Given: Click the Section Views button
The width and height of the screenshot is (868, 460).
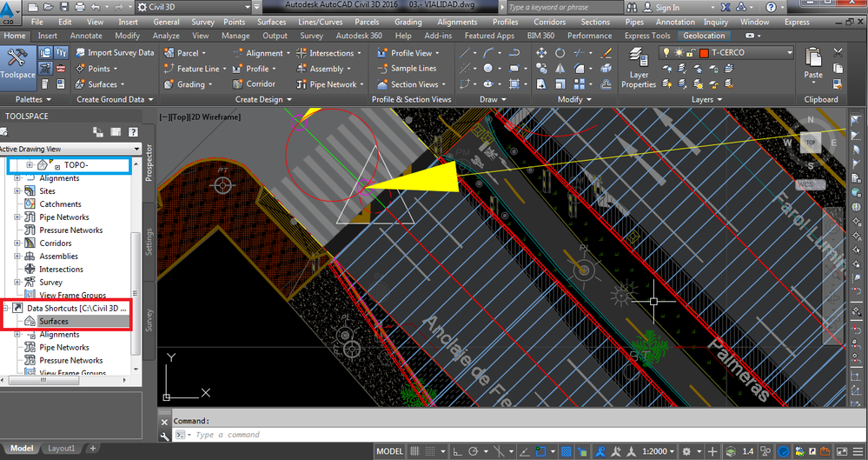Looking at the screenshot, I should pos(411,84).
